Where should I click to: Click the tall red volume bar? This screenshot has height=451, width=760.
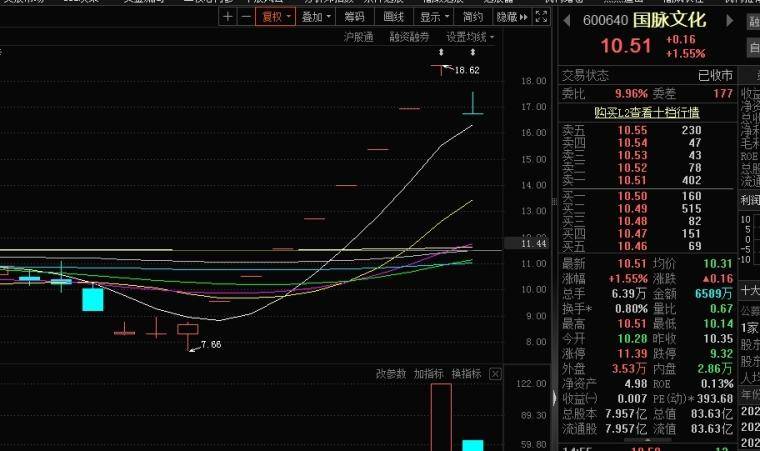coord(441,417)
